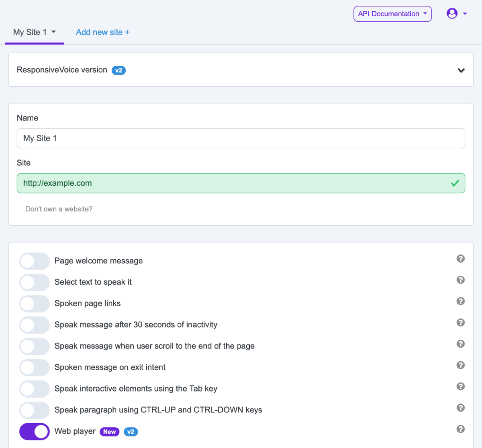Show help for Tab key interactive elements
This screenshot has width=482, height=448.
[460, 387]
